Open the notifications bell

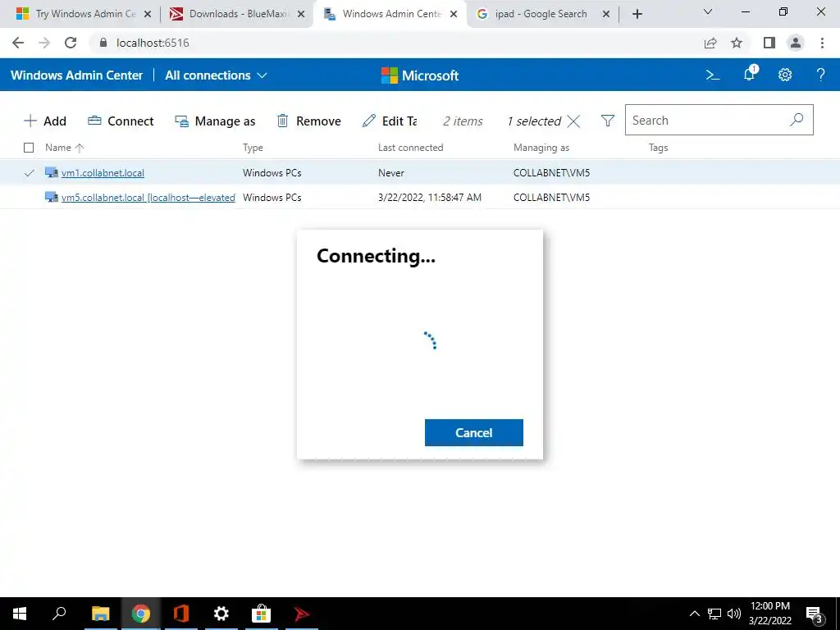pos(750,74)
